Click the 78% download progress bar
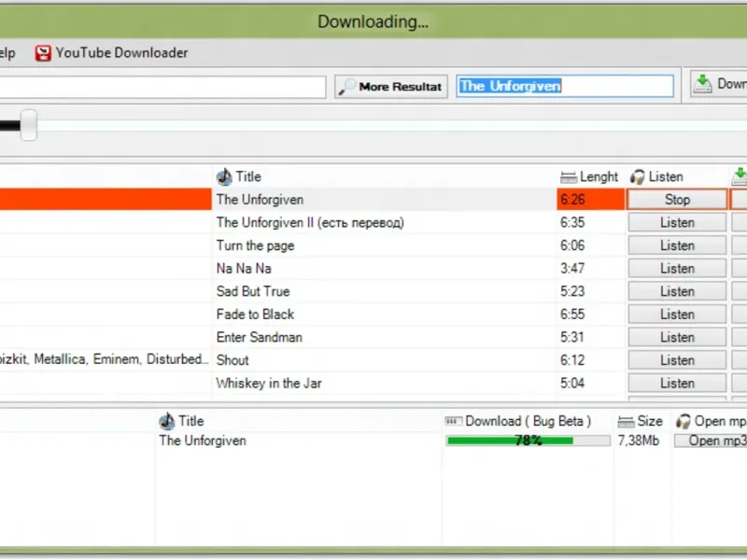This screenshot has width=747, height=560. tap(529, 441)
